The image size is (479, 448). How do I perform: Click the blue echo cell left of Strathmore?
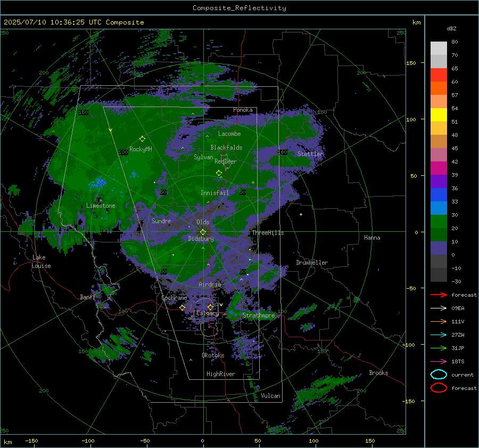232,313
